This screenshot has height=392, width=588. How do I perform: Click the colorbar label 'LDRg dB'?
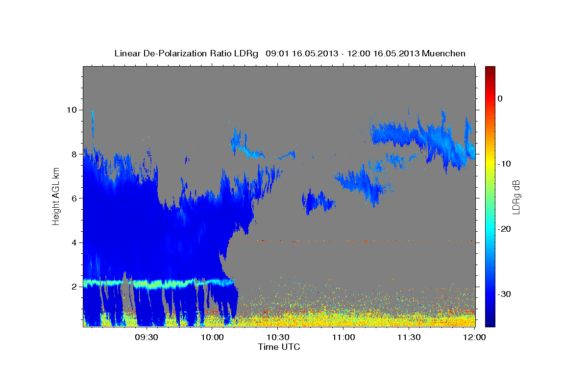(515, 196)
